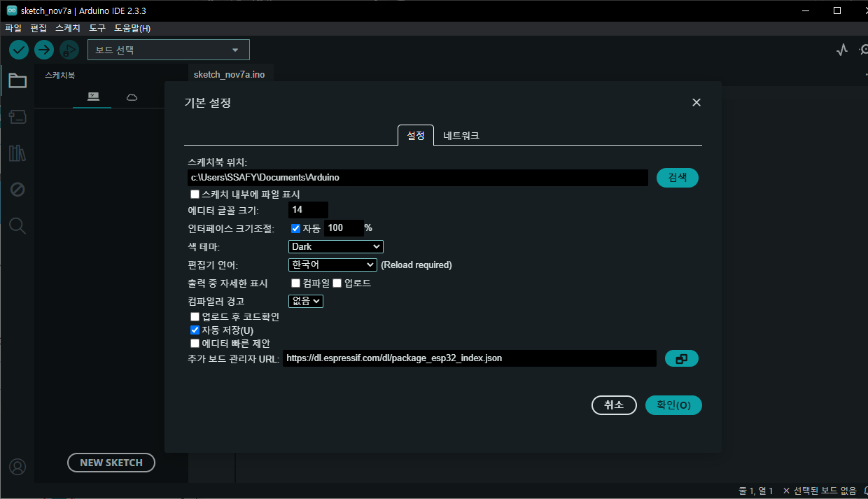
Task: Switch to the 설정 tab
Action: (x=416, y=135)
